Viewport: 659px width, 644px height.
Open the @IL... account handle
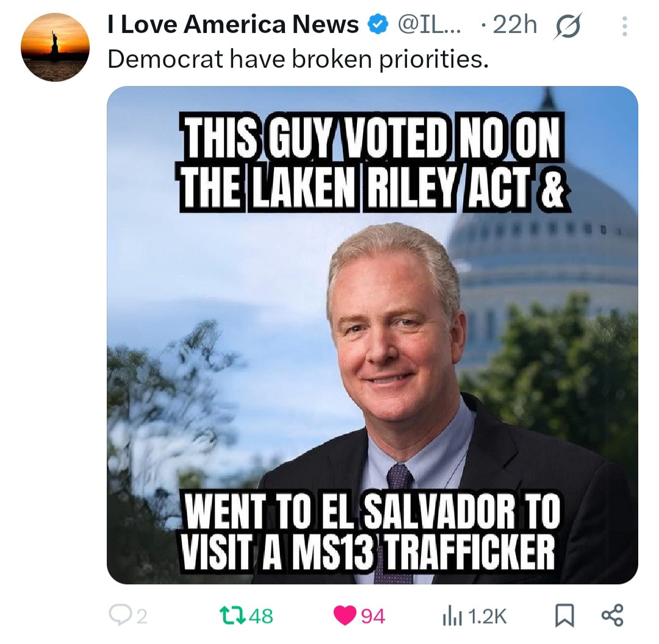click(429, 25)
